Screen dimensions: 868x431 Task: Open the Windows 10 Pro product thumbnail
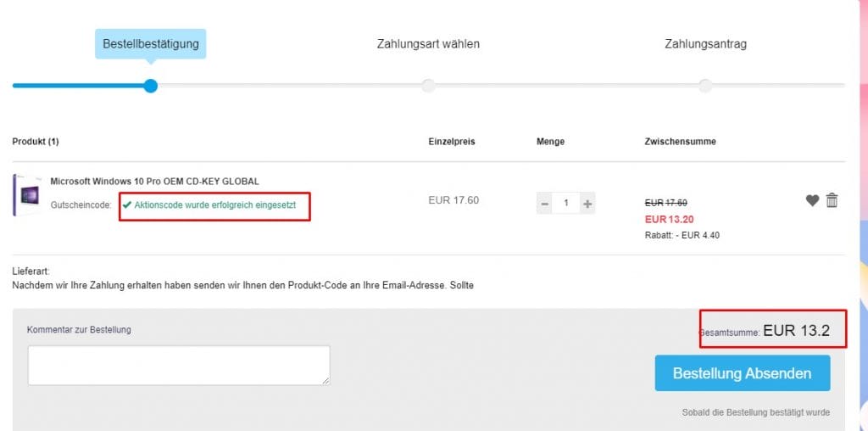[27, 195]
